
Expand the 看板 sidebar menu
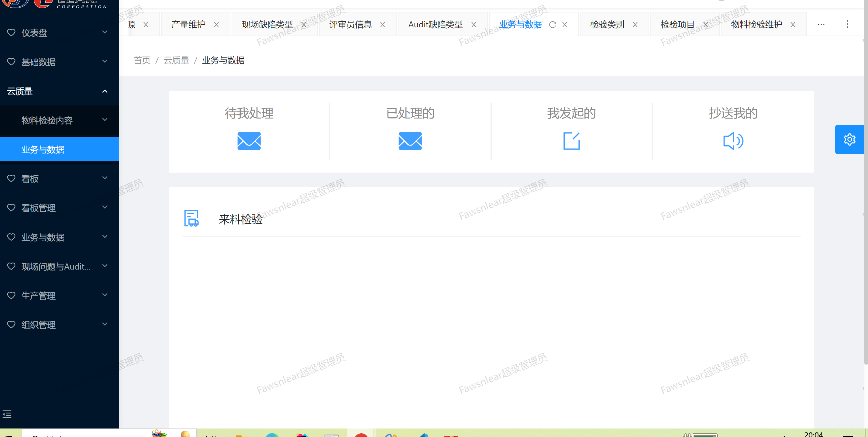pos(105,178)
